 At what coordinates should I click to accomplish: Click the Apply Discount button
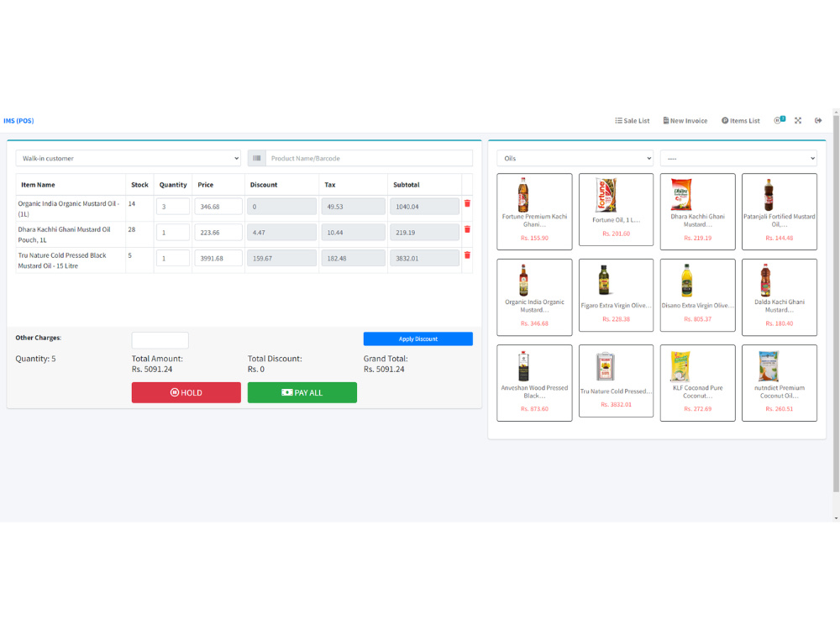point(417,339)
